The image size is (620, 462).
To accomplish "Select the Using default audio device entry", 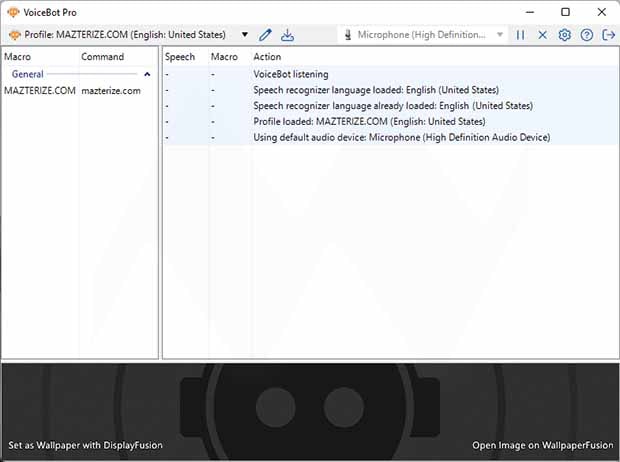I will [x=391, y=137].
